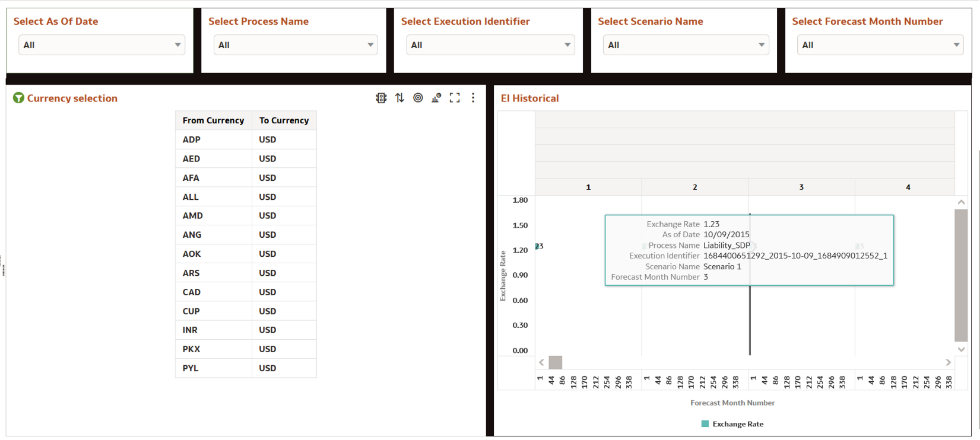The image size is (980, 440).
Task: Select the AED currency cell
Action: pyautogui.click(x=214, y=158)
